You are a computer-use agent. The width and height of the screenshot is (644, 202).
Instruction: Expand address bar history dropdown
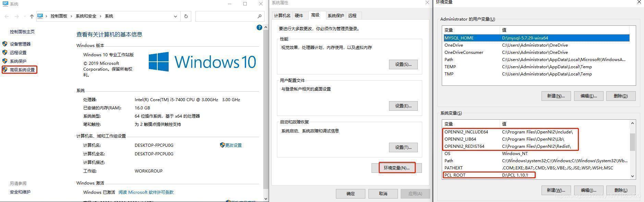pyautogui.click(x=175, y=16)
